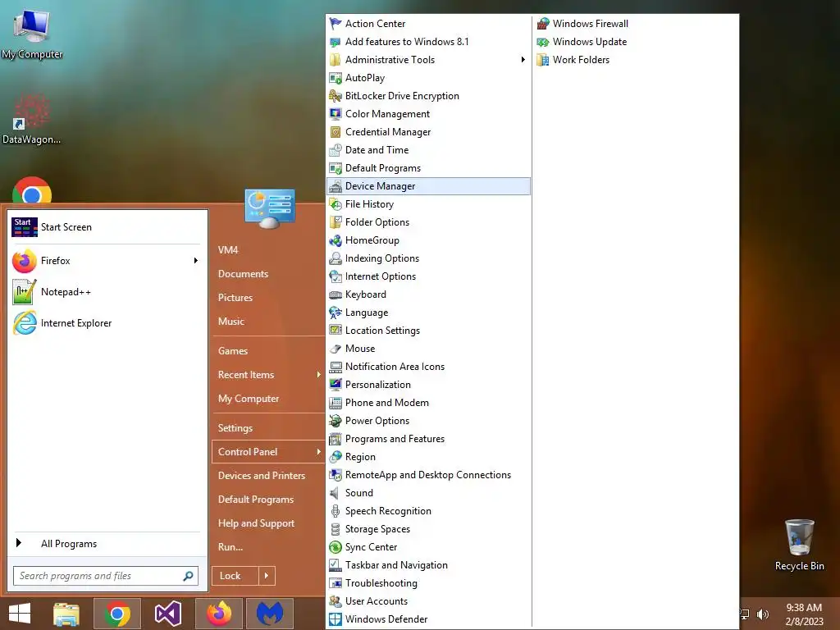Click the Keyboard icon
840x630 pixels.
point(336,294)
